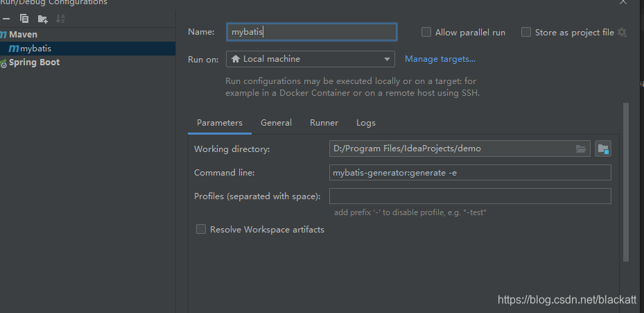Click the run configurations description text
The image size is (644, 313).
(x=352, y=87)
